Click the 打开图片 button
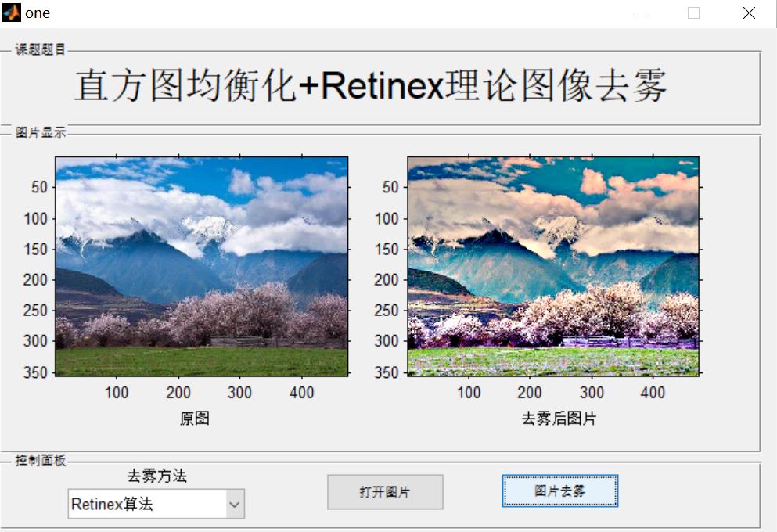The image size is (777, 532). [x=385, y=492]
